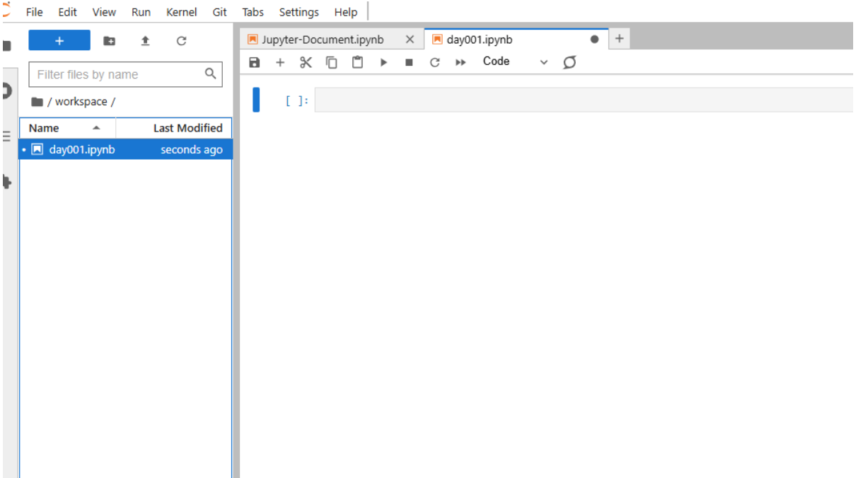This screenshot has width=868, height=478.
Task: Open root folder icon in breadcrumb
Action: point(37,102)
